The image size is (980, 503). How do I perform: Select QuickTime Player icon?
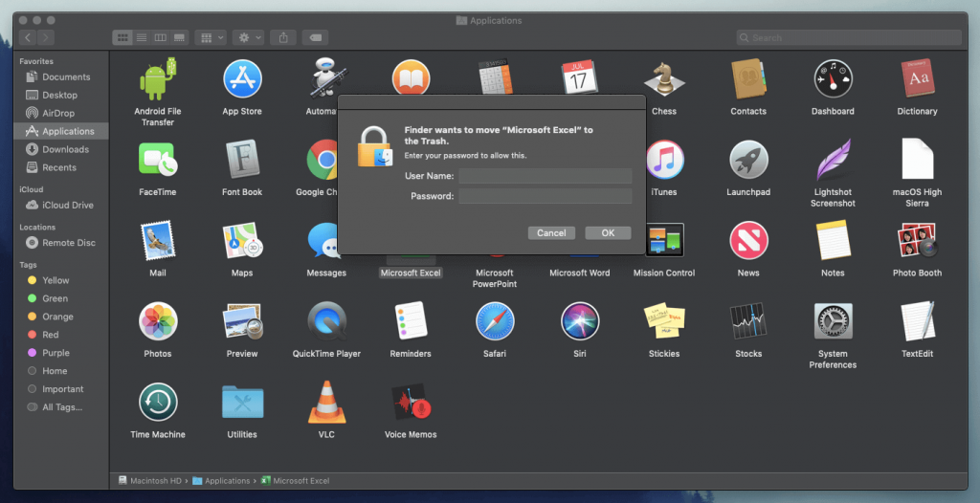point(327,321)
